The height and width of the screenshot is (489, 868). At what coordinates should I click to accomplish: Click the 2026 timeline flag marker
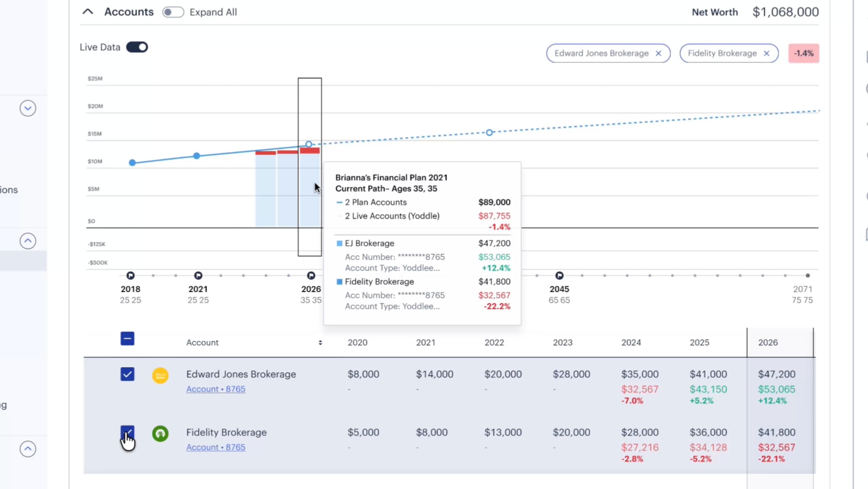311,275
